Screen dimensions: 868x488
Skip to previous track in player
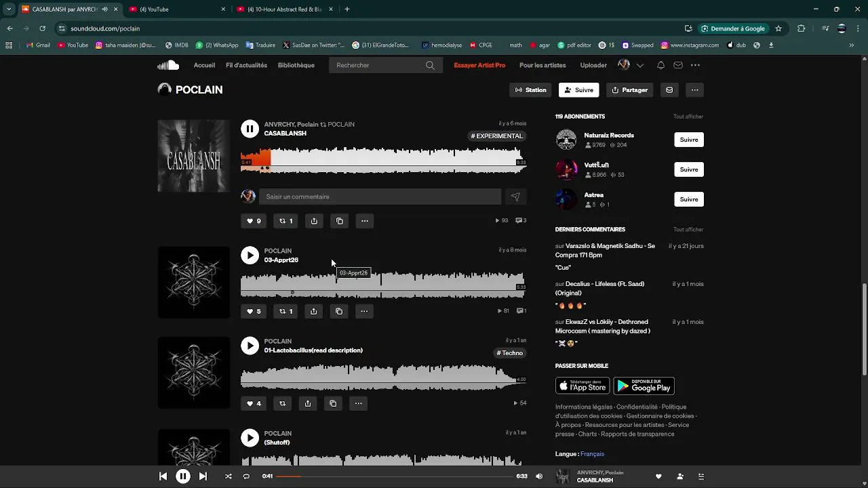[x=163, y=476]
